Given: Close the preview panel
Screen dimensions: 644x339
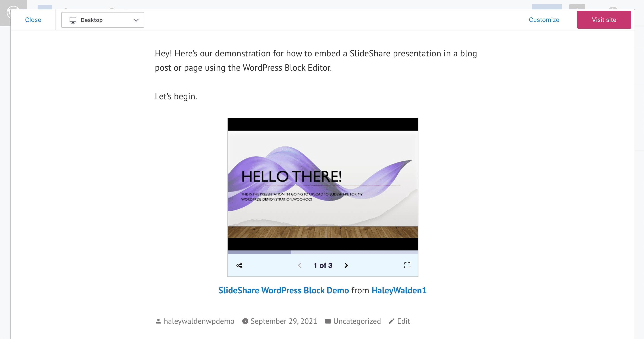Looking at the screenshot, I should [33, 20].
